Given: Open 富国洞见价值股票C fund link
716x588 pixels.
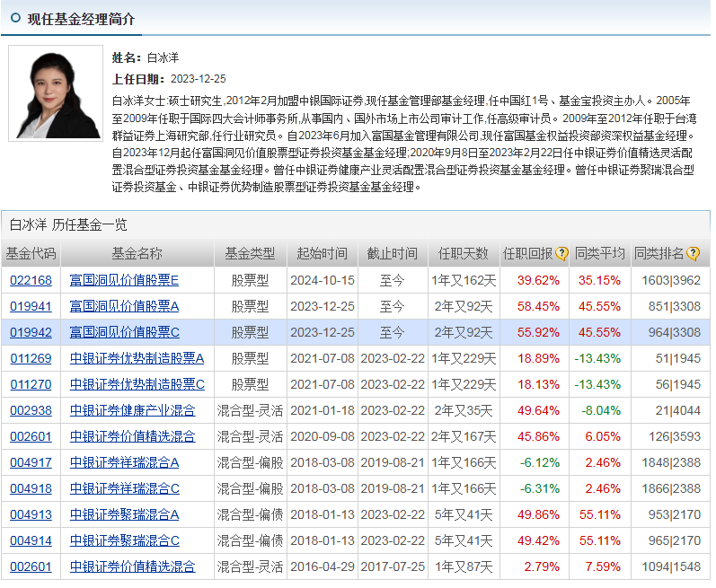Looking at the screenshot, I should point(124,332).
